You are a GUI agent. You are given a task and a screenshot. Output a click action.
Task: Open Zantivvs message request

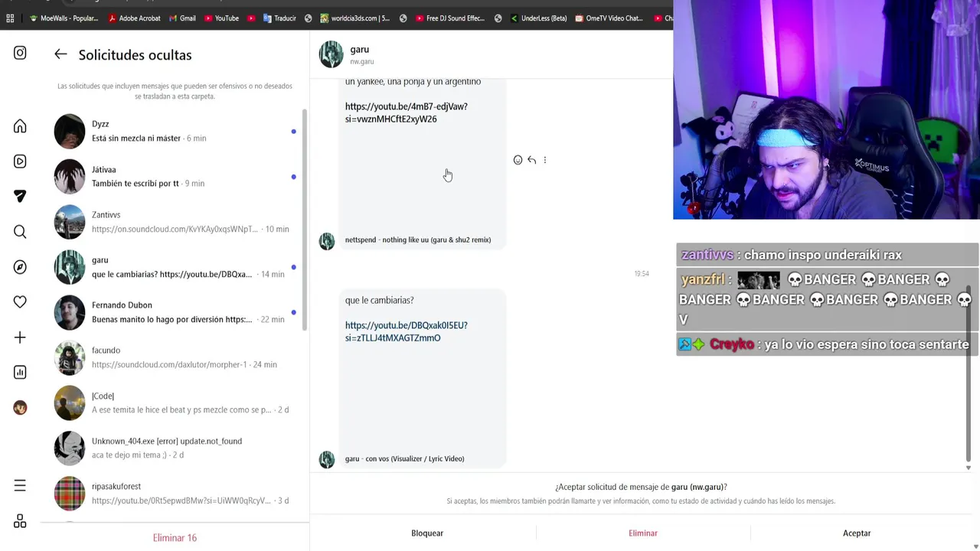(175, 222)
